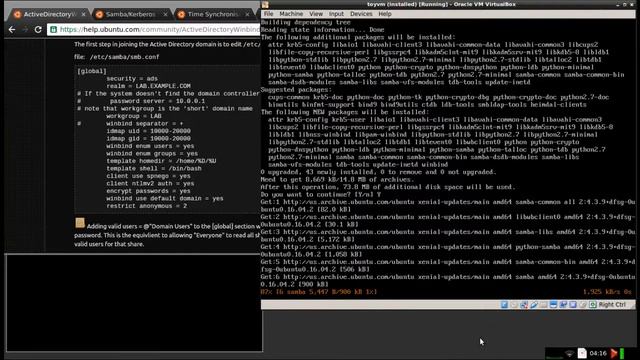Click the '[global]' section header
640x360 pixels.
(x=92, y=71)
